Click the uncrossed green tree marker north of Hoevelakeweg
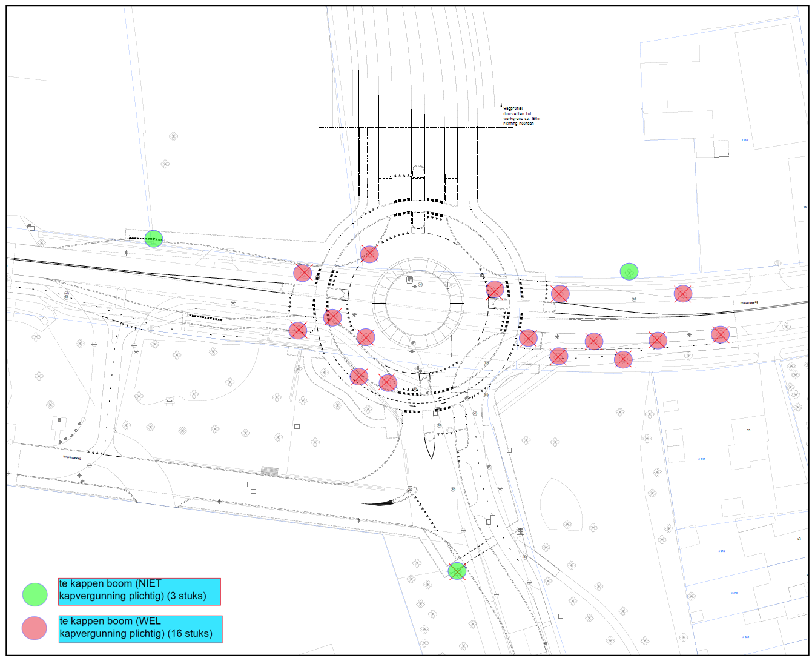The height and width of the screenshot is (658, 812). pos(629,271)
